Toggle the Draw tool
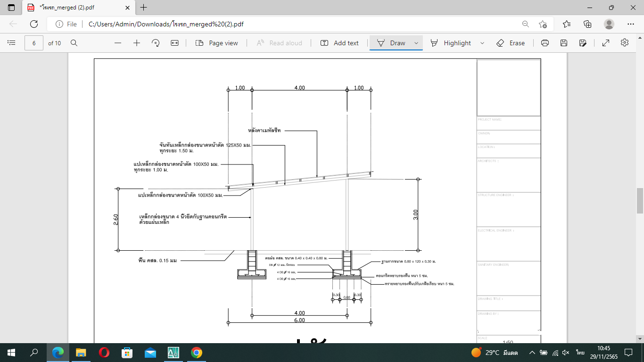 click(391, 43)
